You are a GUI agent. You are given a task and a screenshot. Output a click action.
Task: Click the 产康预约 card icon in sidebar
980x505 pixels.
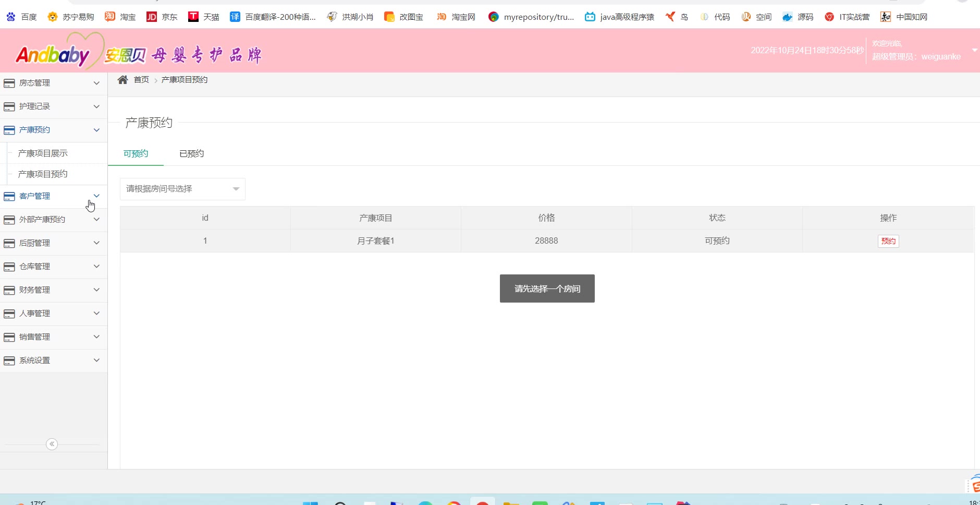click(x=9, y=130)
